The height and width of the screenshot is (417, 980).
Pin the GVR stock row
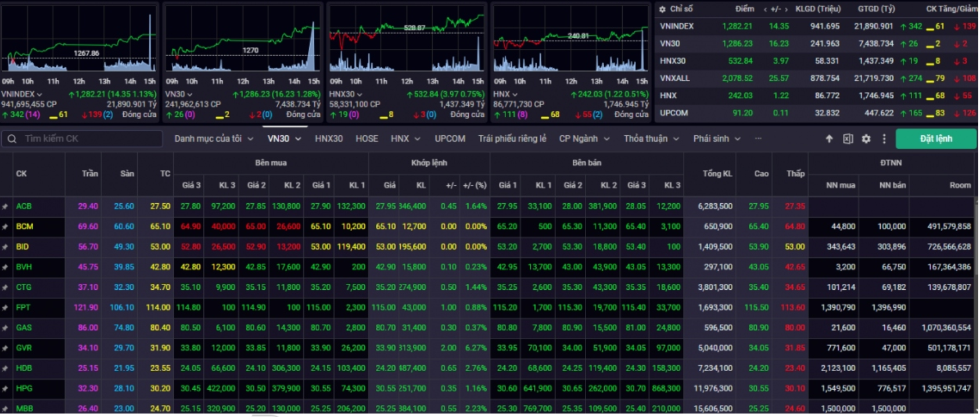[x=5, y=348]
